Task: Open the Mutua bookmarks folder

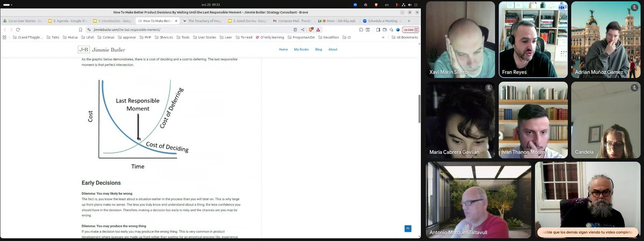Action: tap(69, 38)
